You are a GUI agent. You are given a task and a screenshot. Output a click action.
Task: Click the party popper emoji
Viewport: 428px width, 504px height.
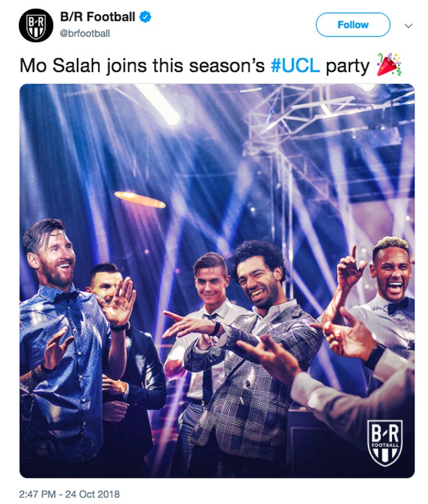pyautogui.click(x=389, y=65)
